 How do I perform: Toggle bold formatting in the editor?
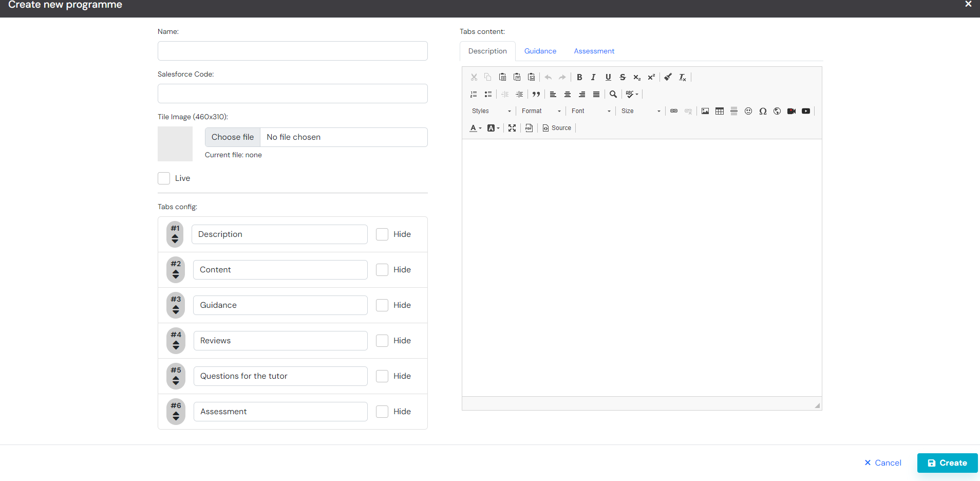tap(579, 77)
